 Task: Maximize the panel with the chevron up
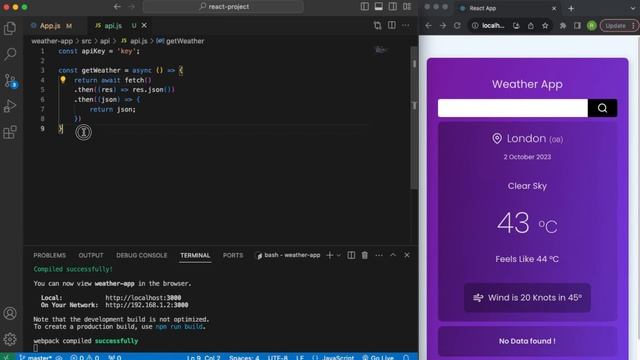[393, 255]
